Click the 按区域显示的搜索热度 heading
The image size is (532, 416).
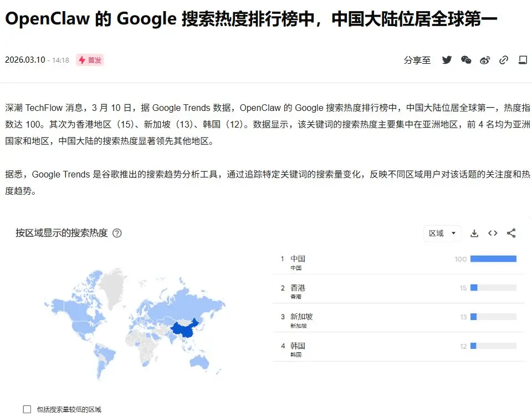62,233
